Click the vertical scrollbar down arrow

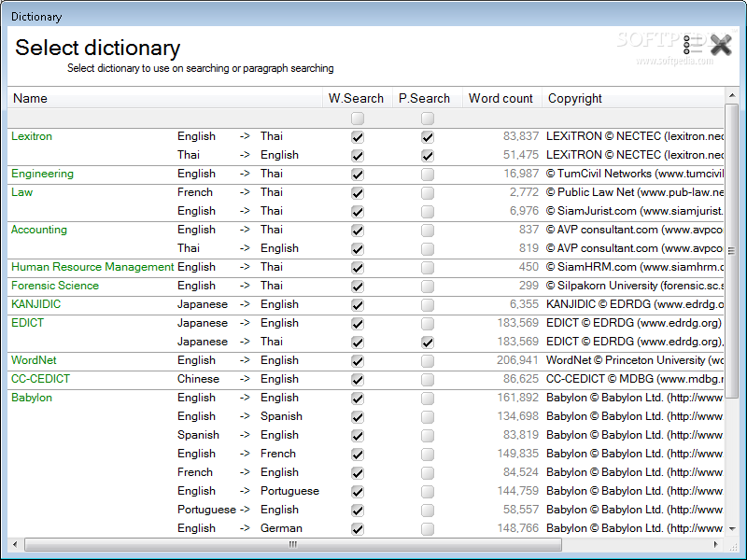point(732,528)
